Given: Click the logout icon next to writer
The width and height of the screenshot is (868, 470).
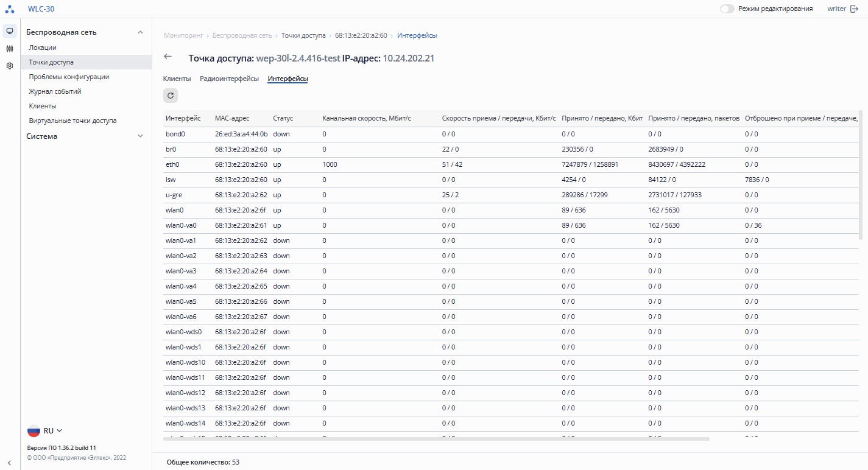Looking at the screenshot, I should point(854,9).
